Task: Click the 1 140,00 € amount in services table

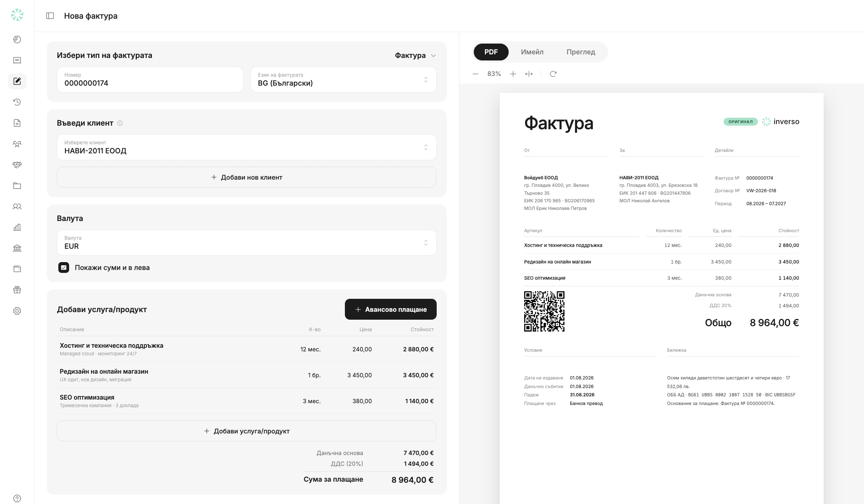Action: (419, 401)
